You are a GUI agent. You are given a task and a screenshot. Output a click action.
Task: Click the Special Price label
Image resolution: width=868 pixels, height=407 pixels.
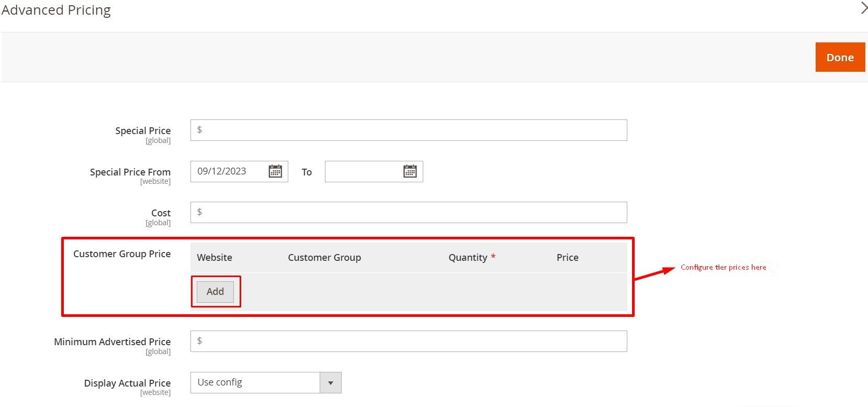pos(143,130)
